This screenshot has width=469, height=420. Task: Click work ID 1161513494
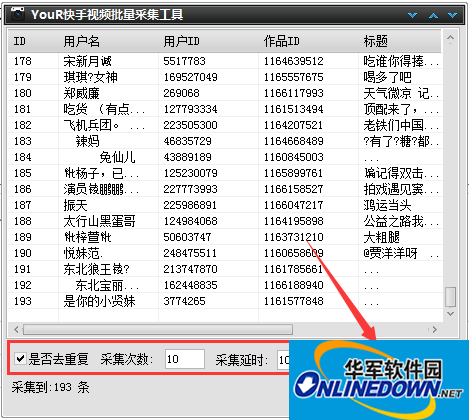coord(293,109)
